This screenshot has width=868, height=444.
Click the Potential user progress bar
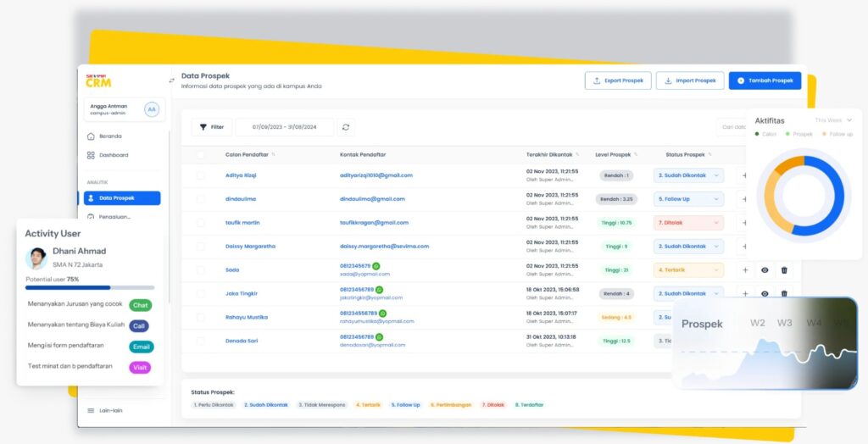[x=90, y=288]
